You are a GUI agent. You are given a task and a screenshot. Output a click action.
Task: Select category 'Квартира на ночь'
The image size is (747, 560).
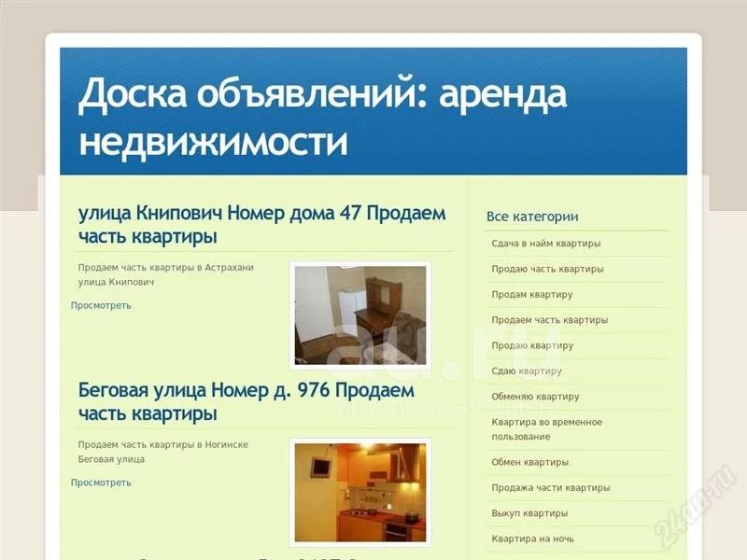pos(533,539)
